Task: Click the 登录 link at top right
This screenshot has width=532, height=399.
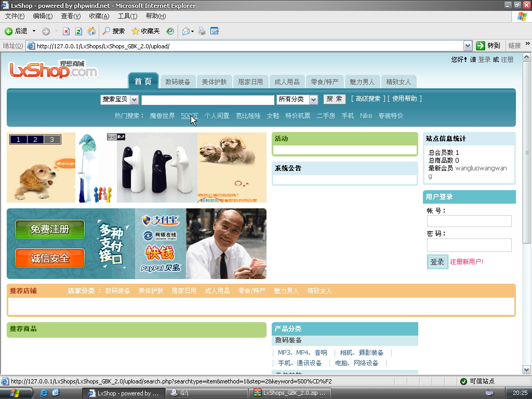Action: [485, 60]
